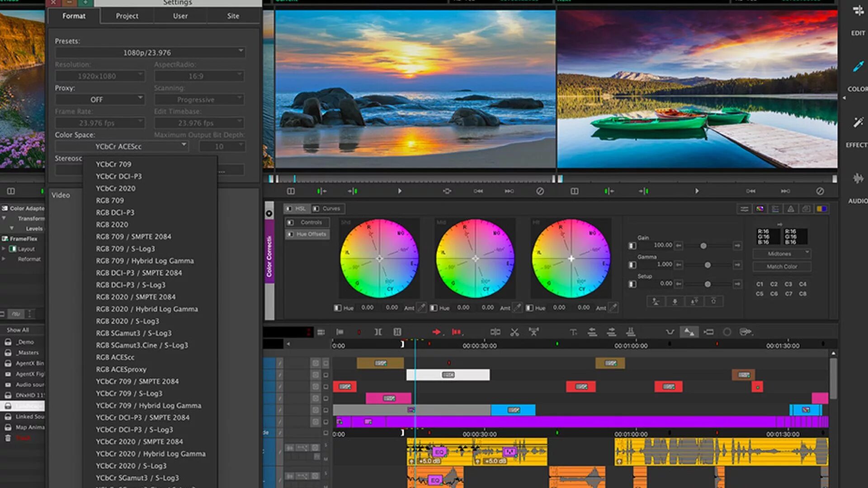Open the Effects workspace wand icon

pyautogui.click(x=858, y=122)
